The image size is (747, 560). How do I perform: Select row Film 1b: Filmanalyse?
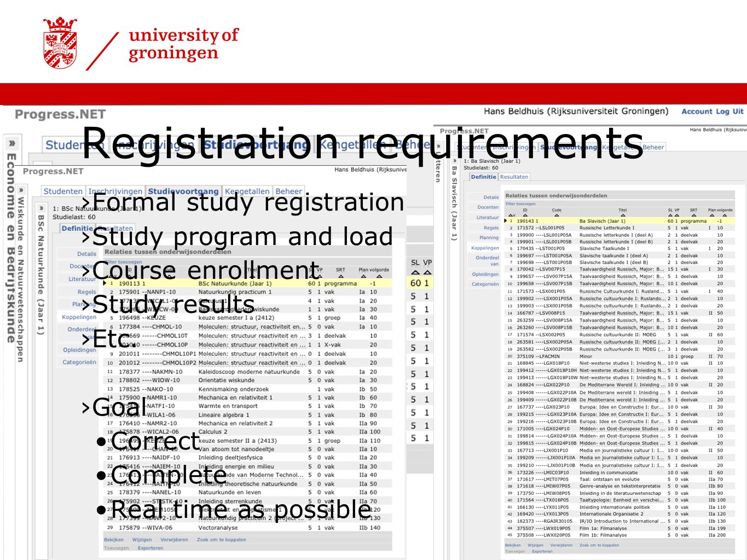(619, 535)
